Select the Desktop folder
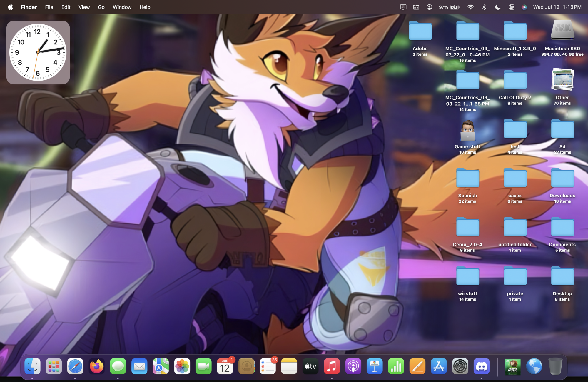Viewport: 588px width, 382px height. pyautogui.click(x=562, y=283)
